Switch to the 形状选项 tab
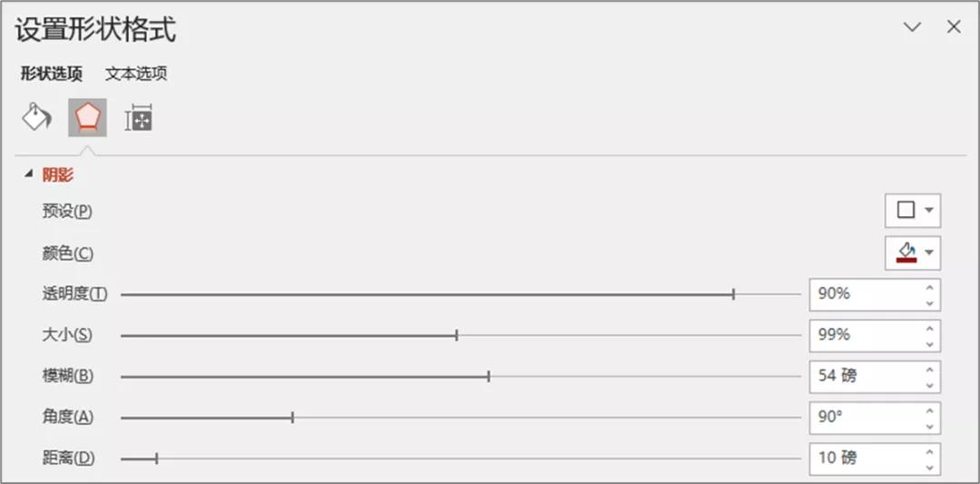Image resolution: width=980 pixels, height=484 pixels. tap(52, 74)
